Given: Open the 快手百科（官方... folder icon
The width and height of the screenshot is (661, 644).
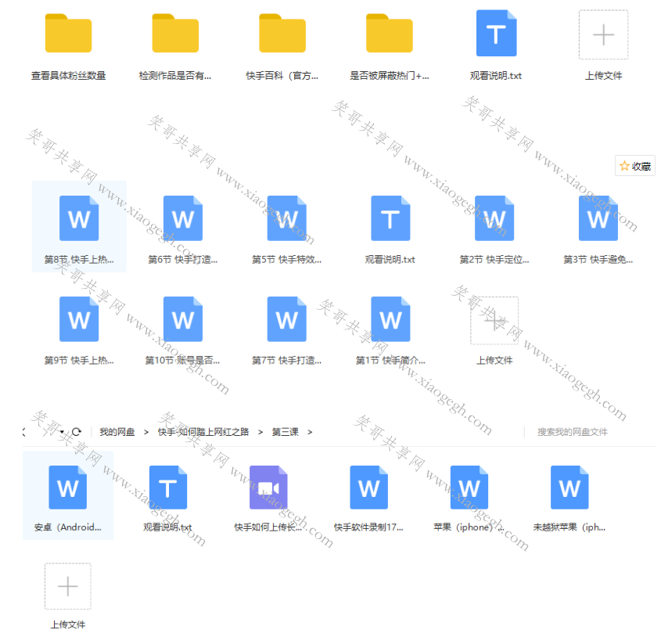Looking at the screenshot, I should (x=282, y=34).
